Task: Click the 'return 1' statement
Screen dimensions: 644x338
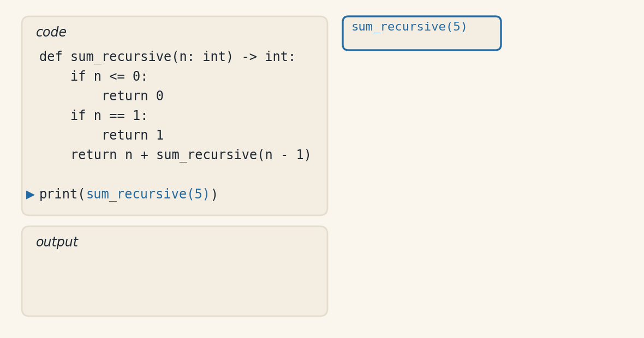Action: pos(133,135)
